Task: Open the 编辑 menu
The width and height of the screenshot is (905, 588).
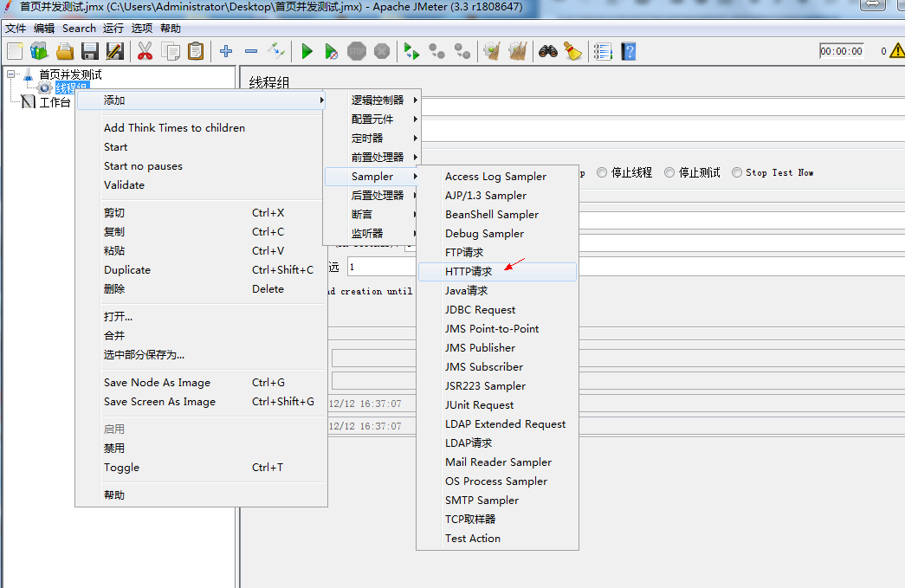Action: [44, 29]
